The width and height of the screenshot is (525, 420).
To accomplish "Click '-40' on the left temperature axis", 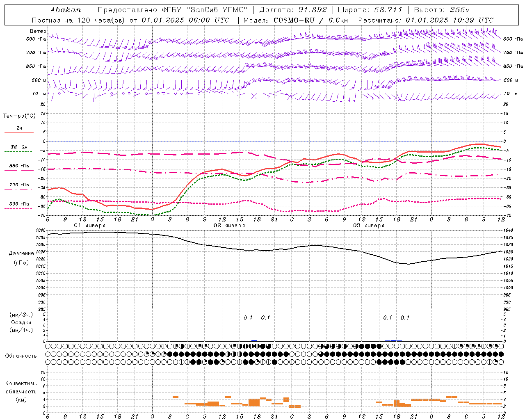I will click(x=42, y=216).
